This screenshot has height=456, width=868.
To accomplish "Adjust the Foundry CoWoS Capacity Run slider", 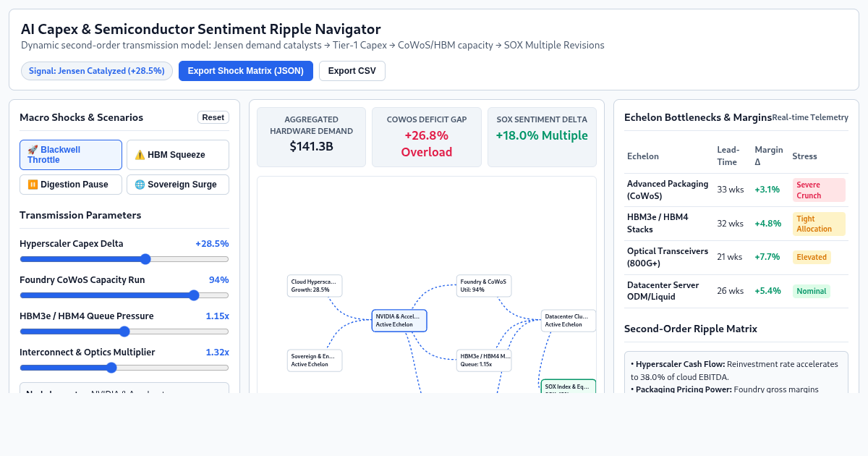I will tap(124, 295).
